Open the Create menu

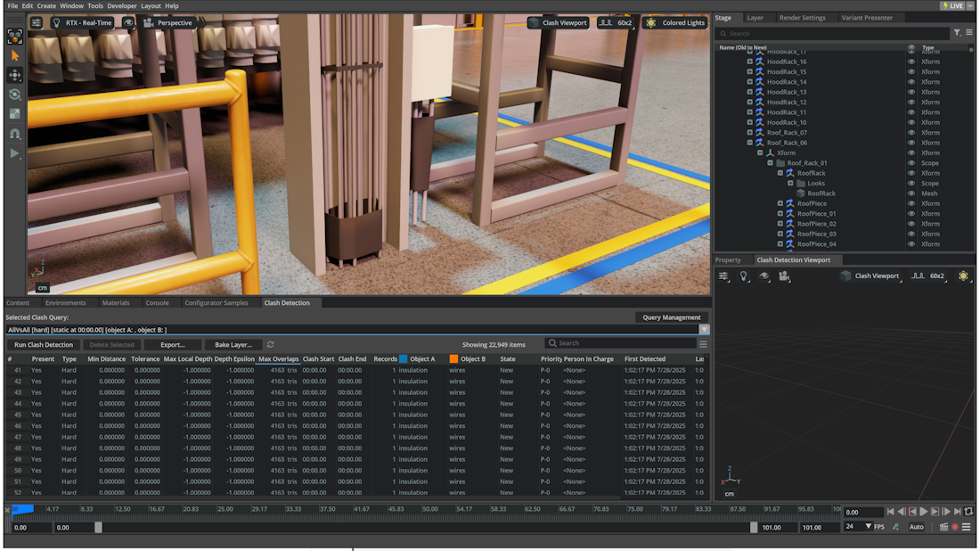click(46, 5)
